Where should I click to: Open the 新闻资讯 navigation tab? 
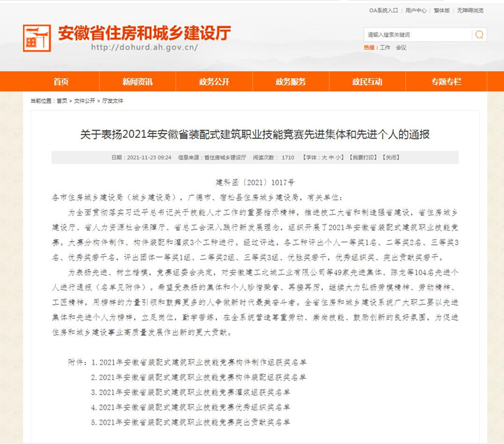click(137, 81)
